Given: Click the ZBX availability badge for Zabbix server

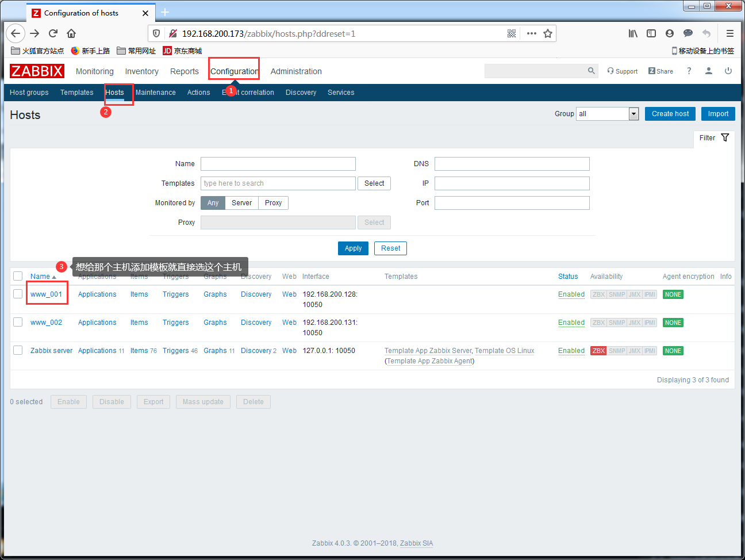Looking at the screenshot, I should click(x=598, y=351).
